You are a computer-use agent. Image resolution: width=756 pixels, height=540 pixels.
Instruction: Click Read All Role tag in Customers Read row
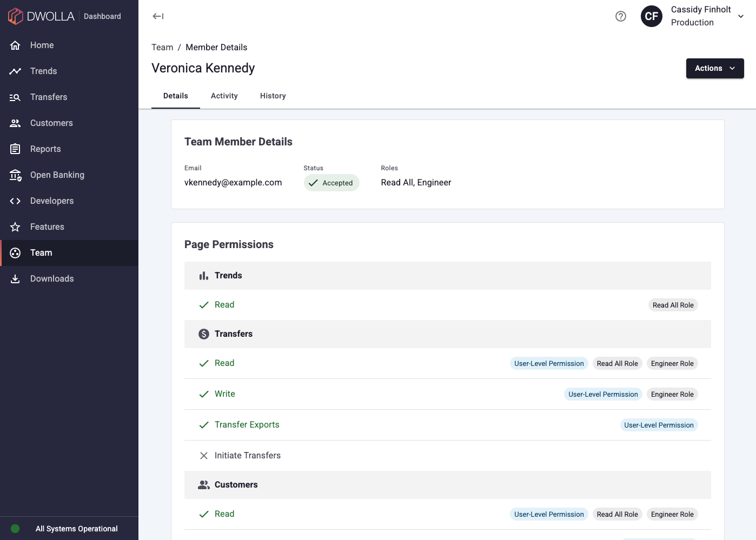click(618, 514)
